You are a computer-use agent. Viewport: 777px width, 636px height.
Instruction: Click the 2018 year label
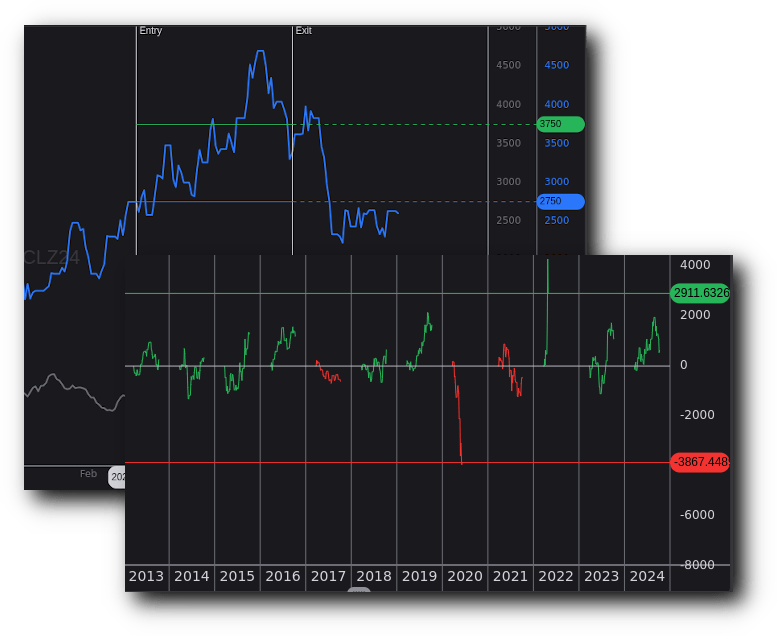pos(374,577)
